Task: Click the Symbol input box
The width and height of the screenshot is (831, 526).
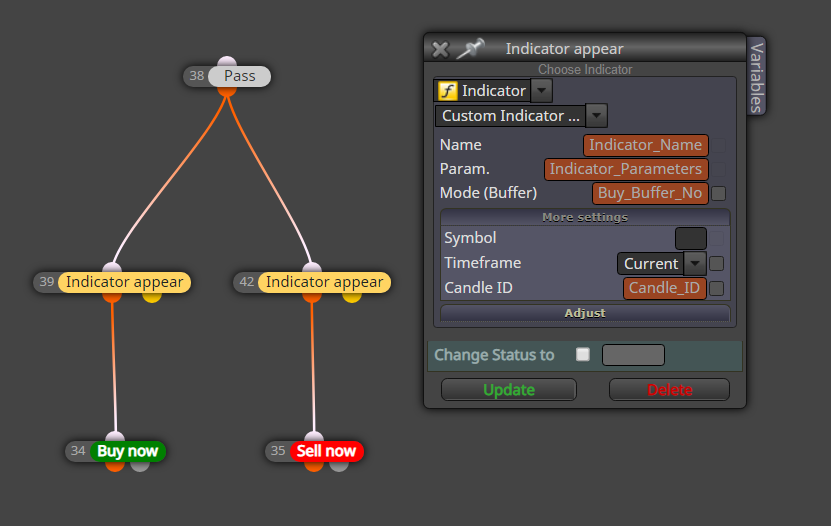Action: [x=691, y=238]
